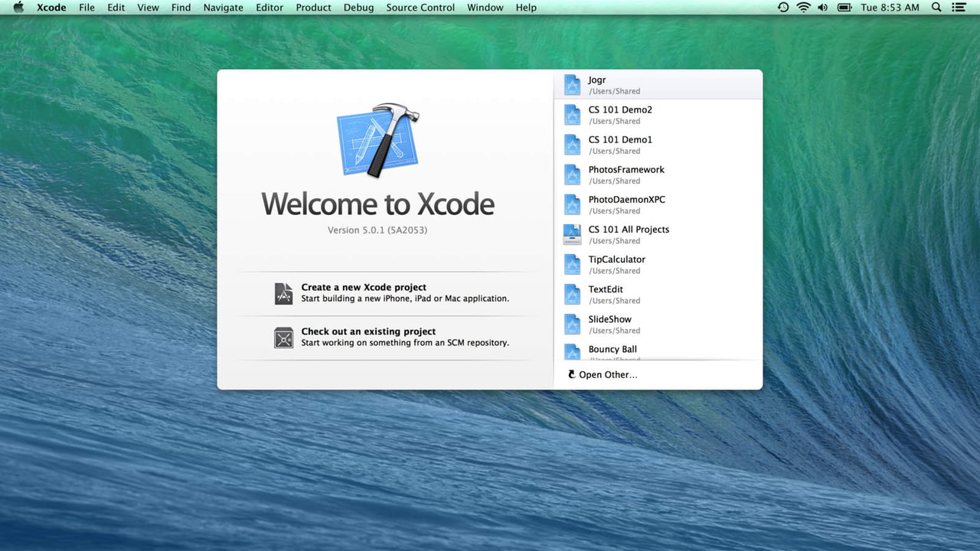Image resolution: width=980 pixels, height=551 pixels.
Task: Click the PhotosFramework project icon
Action: coord(573,174)
